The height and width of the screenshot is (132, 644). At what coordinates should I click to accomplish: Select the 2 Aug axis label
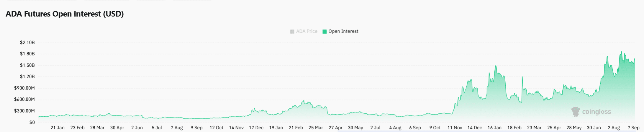click(x=614, y=128)
